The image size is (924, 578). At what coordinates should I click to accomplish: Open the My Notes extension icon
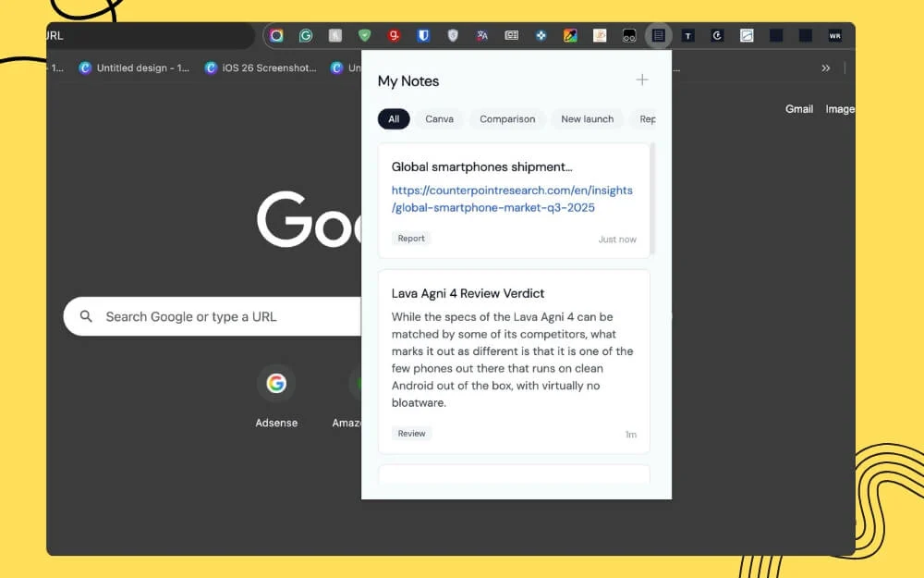click(x=659, y=34)
